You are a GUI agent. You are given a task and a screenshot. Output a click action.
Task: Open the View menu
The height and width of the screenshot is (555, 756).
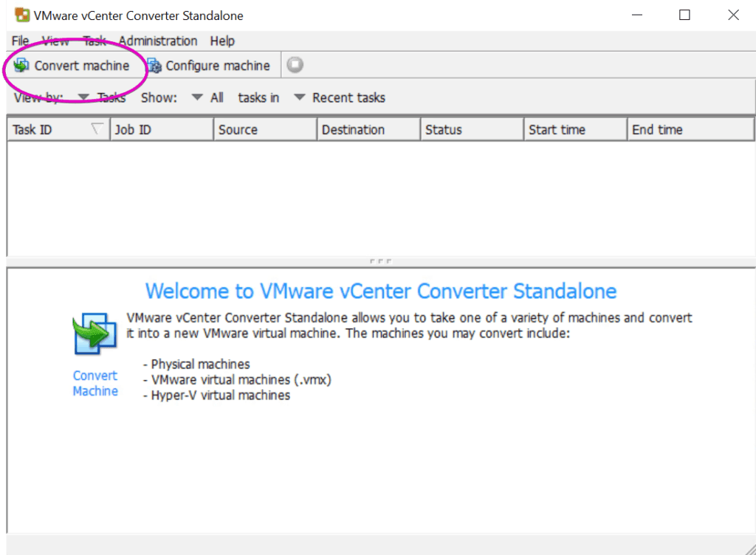[55, 41]
